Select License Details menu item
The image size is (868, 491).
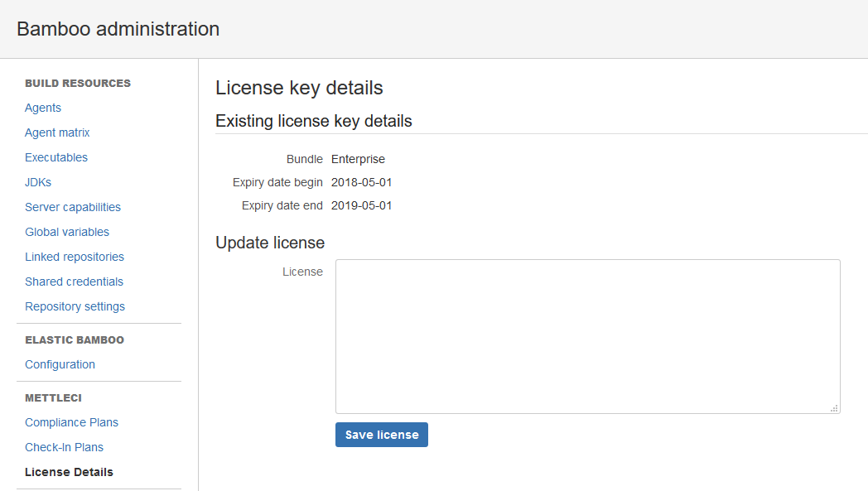coord(69,472)
